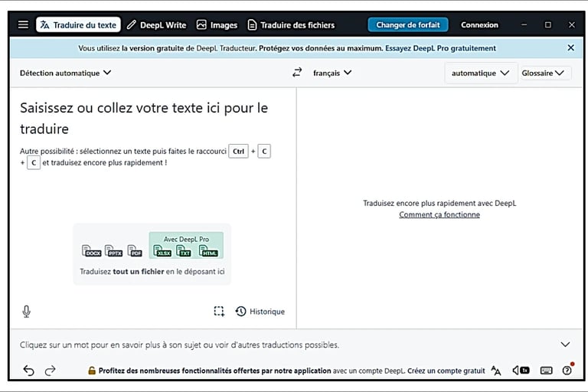Viewport: 588px width, 392px height.
Task: Click 'Traduisez encore plus rapidement avec DeepL' text
Action: tap(439, 203)
